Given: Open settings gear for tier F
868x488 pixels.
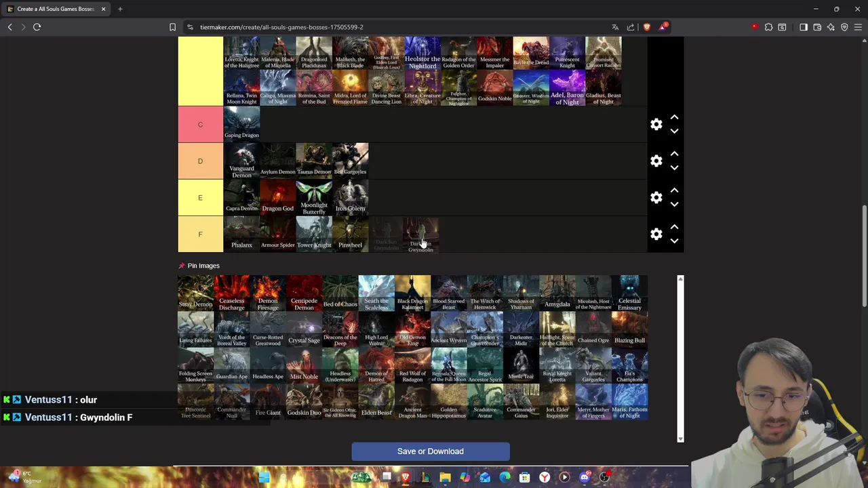Looking at the screenshot, I should coord(656,234).
